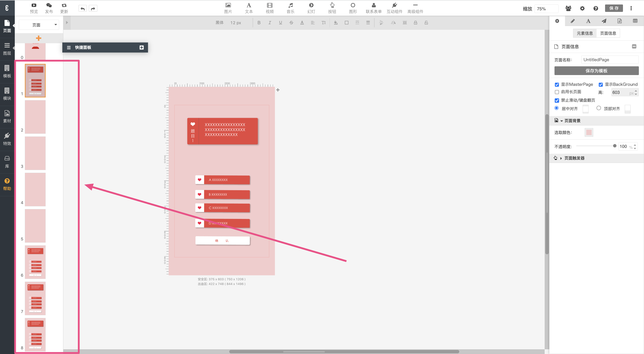Enable the 启用长页面 checkbox
The height and width of the screenshot is (354, 644).
pyautogui.click(x=557, y=92)
